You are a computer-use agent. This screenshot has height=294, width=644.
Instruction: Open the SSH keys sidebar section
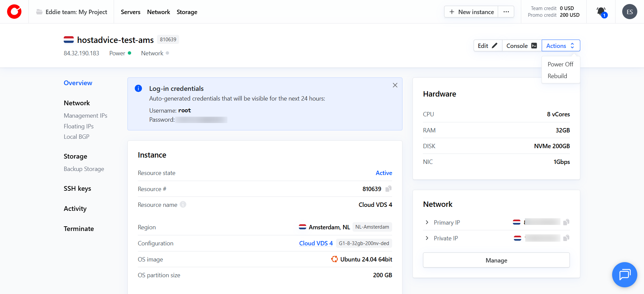(x=77, y=188)
